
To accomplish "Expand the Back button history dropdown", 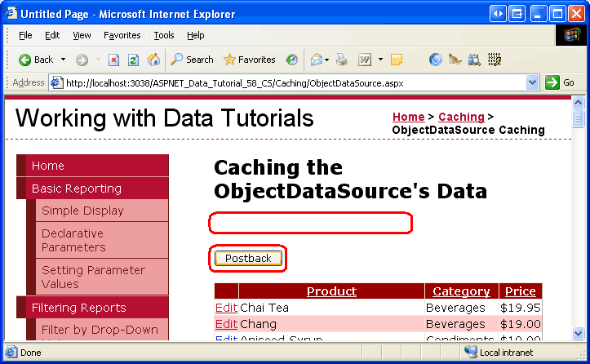I will pyautogui.click(x=64, y=60).
